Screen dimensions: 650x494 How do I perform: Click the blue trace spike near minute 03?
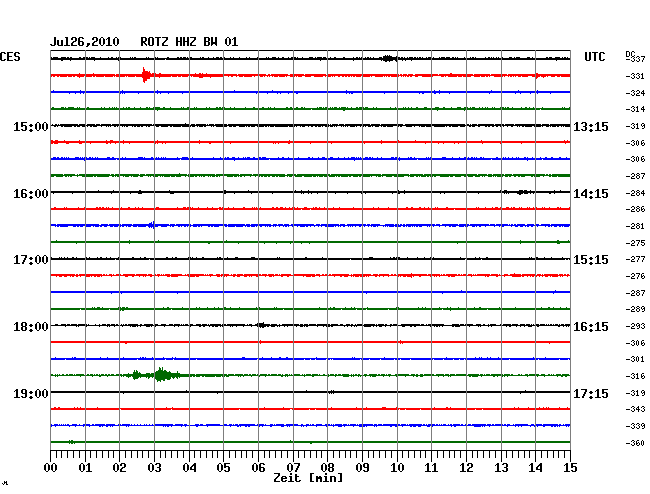(x=152, y=225)
